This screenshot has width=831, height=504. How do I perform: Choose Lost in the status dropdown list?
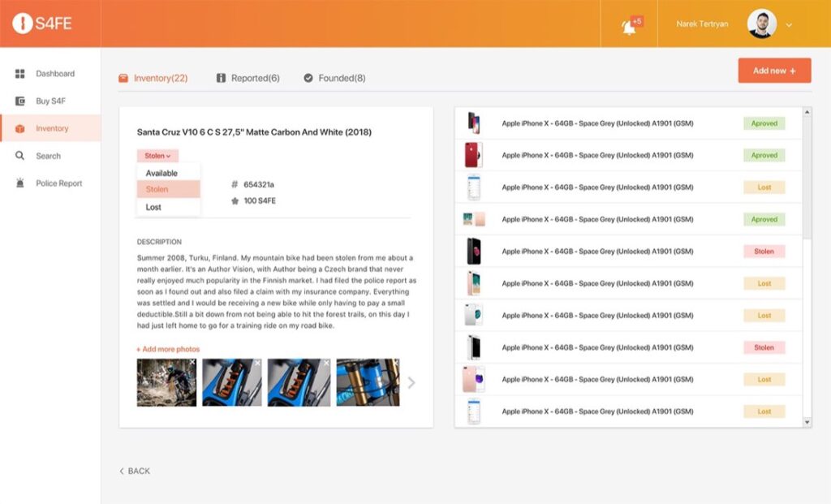tap(169, 207)
